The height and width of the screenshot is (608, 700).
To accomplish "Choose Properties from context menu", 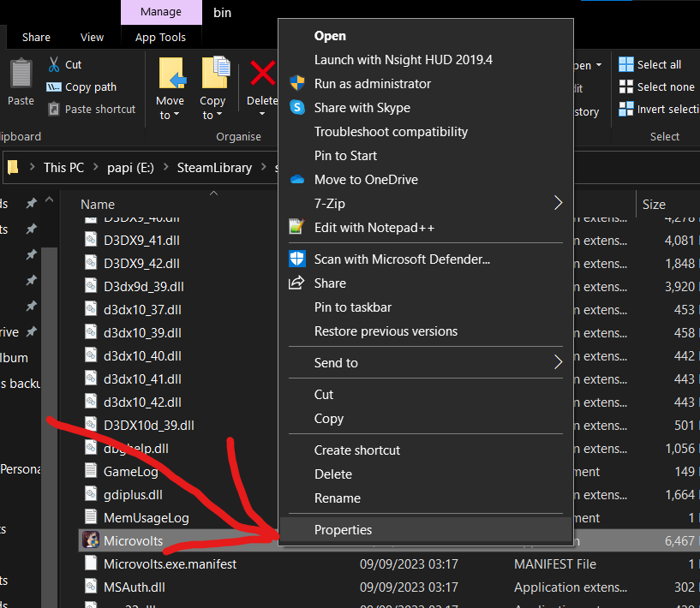I will point(426,529).
